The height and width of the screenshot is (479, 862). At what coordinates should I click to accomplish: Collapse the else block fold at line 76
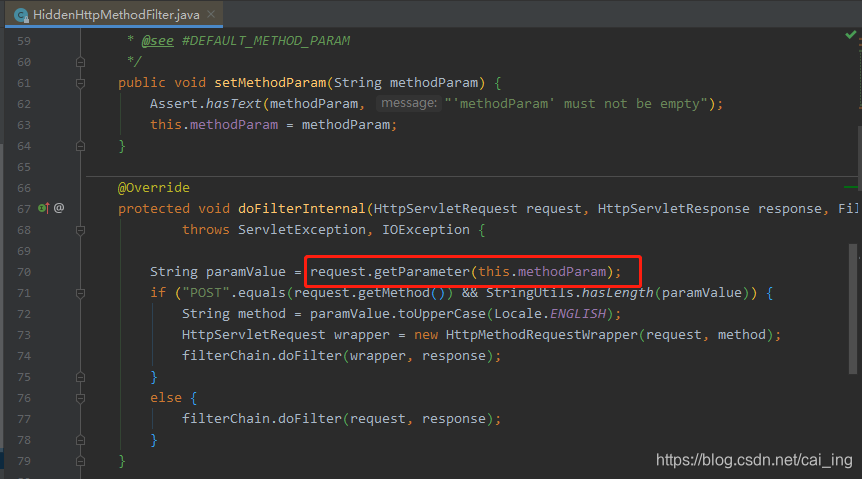coord(80,398)
